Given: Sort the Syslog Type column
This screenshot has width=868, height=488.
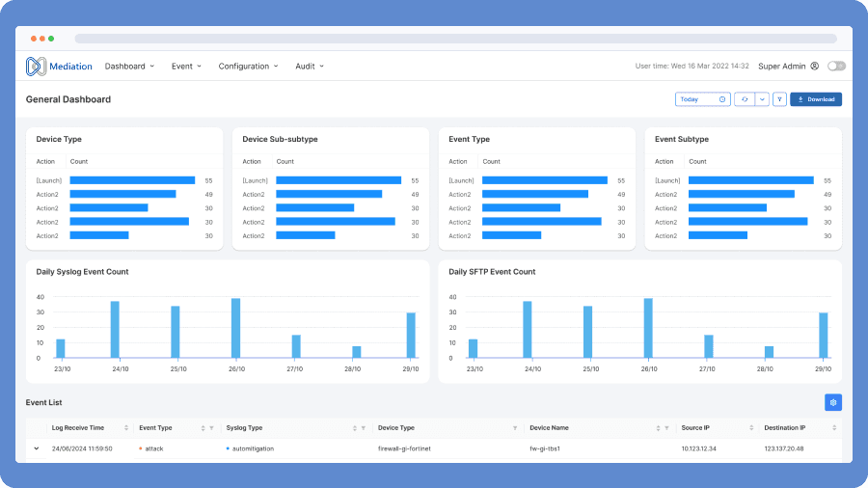Looking at the screenshot, I should pyautogui.click(x=354, y=427).
